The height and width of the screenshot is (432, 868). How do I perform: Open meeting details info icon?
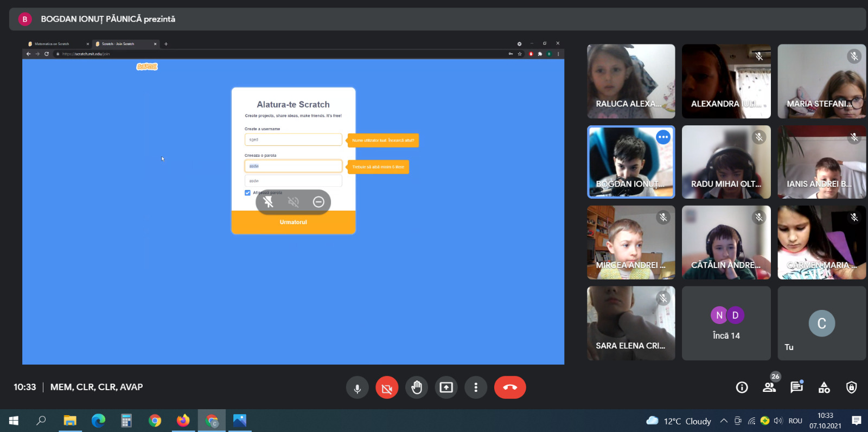742,387
